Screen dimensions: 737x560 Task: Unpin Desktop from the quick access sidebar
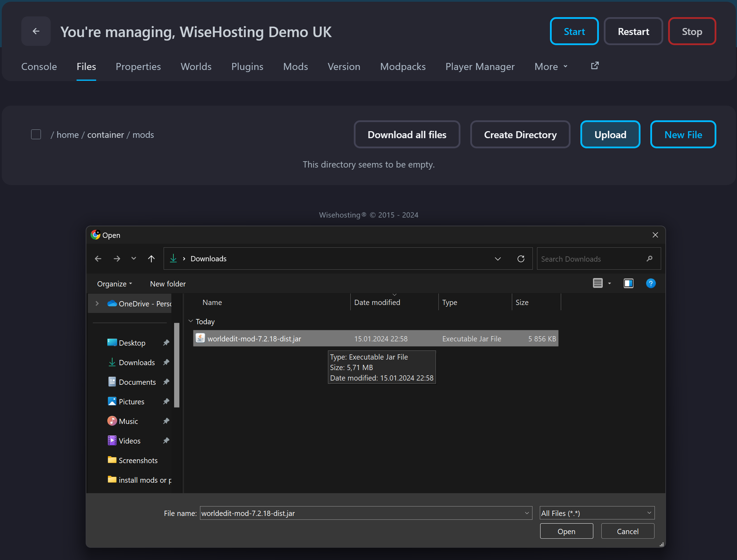166,343
